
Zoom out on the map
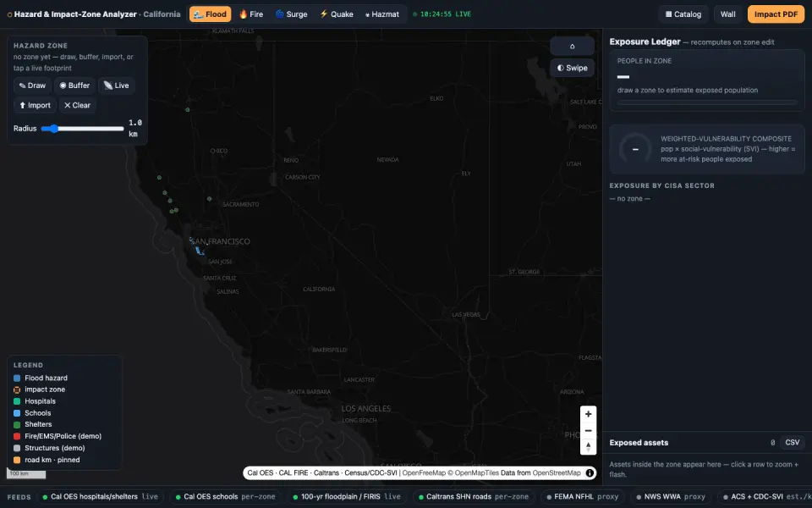[x=589, y=430]
